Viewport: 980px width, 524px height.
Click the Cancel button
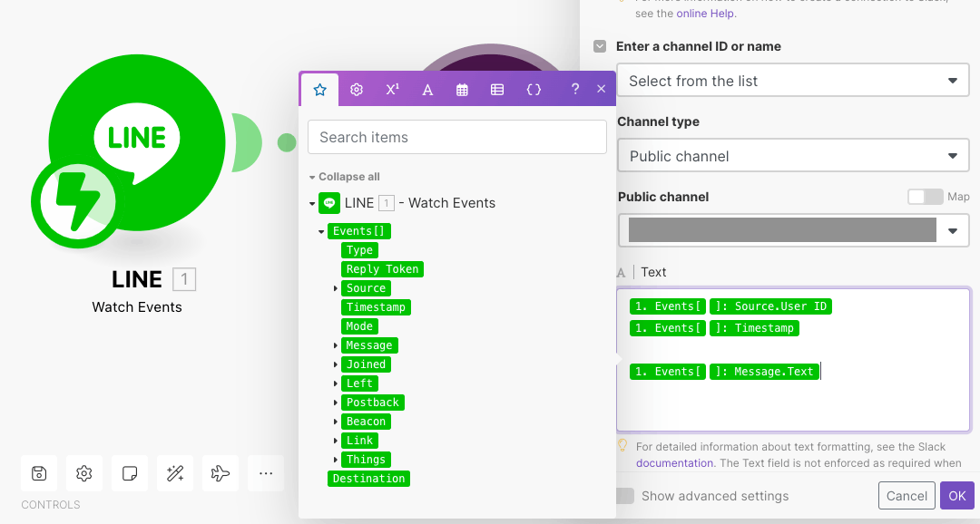click(x=906, y=496)
